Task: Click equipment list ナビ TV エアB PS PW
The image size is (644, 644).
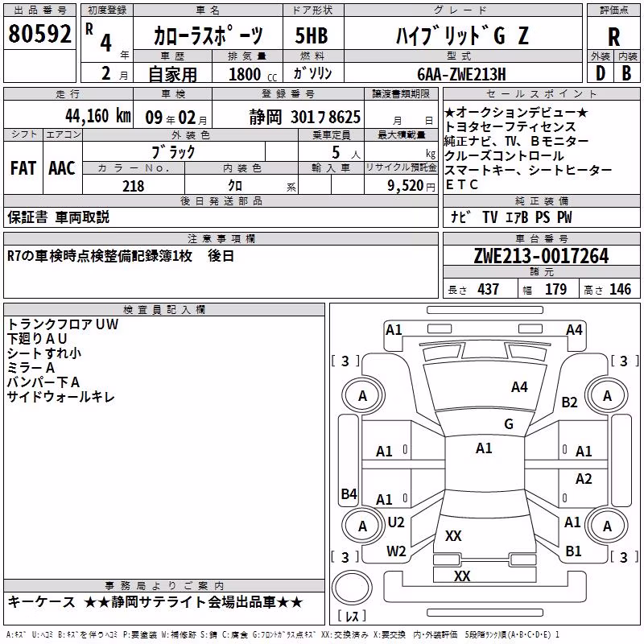Action: coord(511,217)
